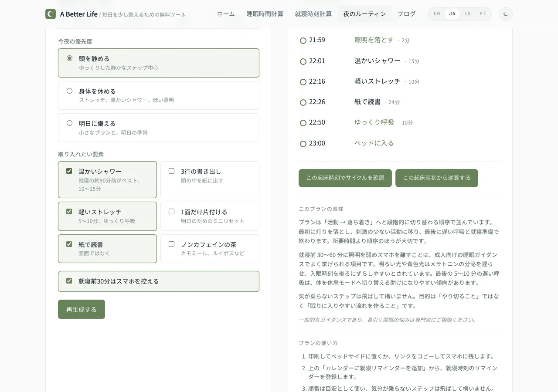This screenshot has width=558, height=392.
Task: Uncheck the 軽いストレッチ checkbox
Action: click(x=69, y=211)
